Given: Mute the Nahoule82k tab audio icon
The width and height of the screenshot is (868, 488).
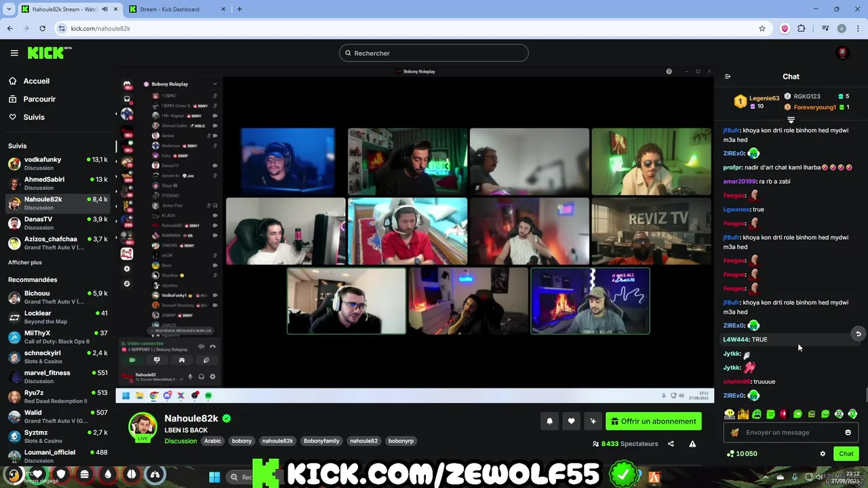Looking at the screenshot, I should (x=106, y=9).
